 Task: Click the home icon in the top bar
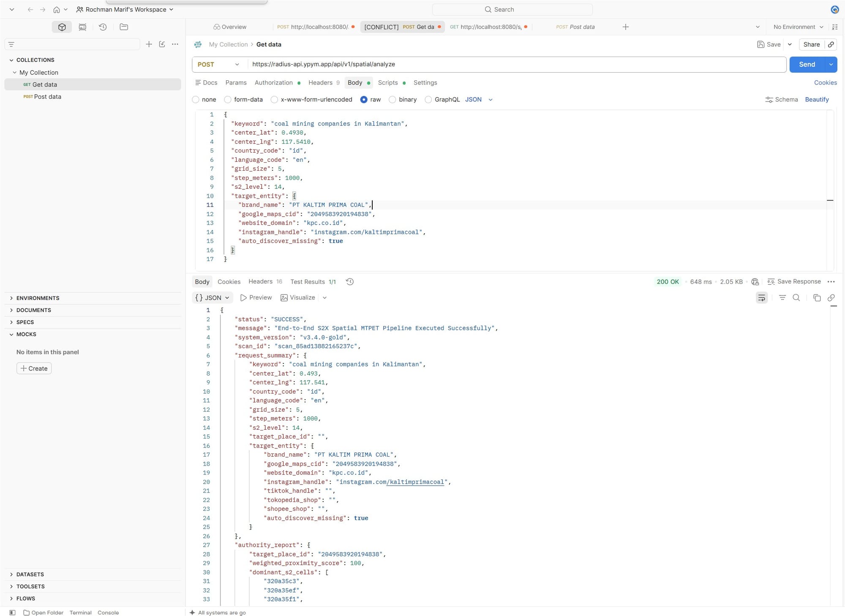tap(57, 10)
